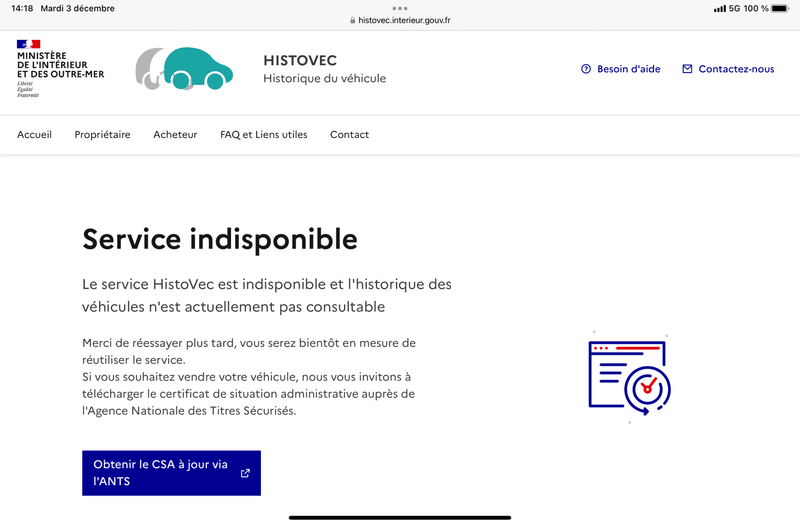800x525 pixels.
Task: Open FAQ et Liens utiles menu
Action: [x=264, y=135]
